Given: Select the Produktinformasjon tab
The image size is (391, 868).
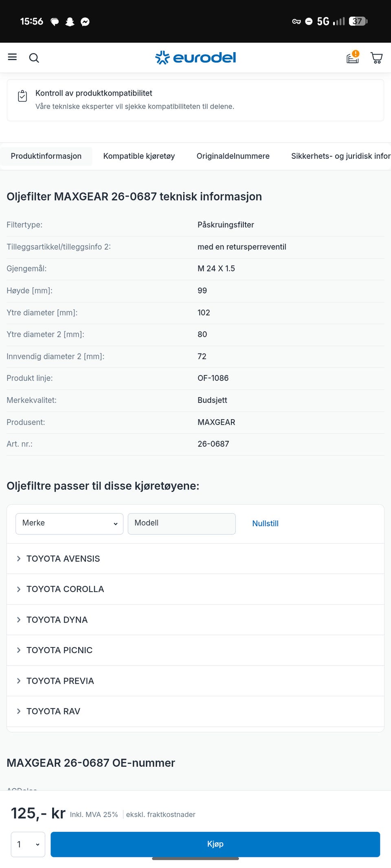Looking at the screenshot, I should click(46, 156).
